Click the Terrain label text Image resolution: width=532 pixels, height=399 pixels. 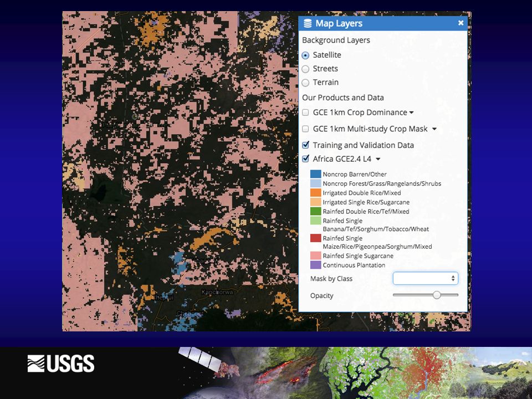[325, 83]
